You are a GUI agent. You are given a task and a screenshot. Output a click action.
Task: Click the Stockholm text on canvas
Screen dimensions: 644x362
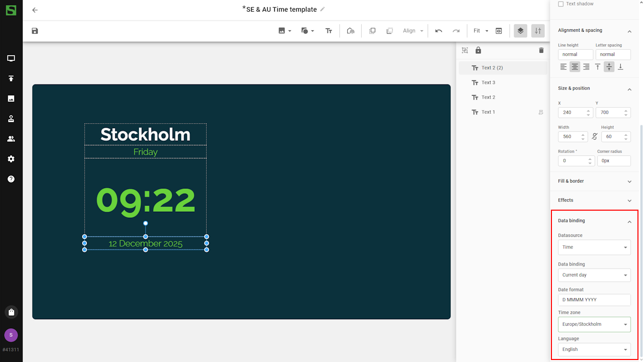pos(145,135)
